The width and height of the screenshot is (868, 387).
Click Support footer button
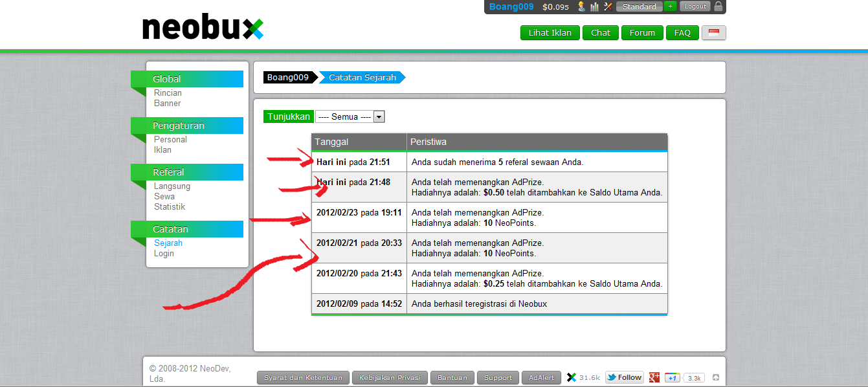click(x=498, y=378)
